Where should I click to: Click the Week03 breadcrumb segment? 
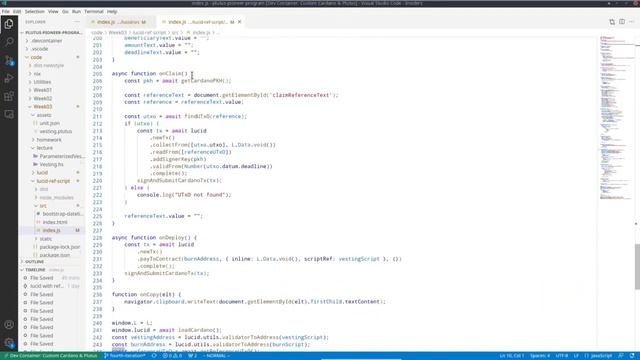[x=118, y=33]
